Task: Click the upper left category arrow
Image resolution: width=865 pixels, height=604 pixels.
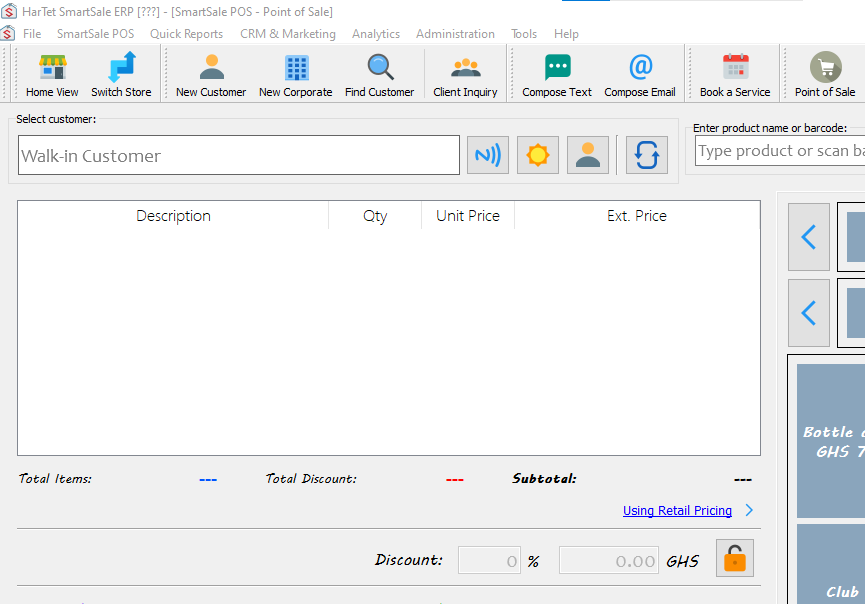Action: coord(809,237)
